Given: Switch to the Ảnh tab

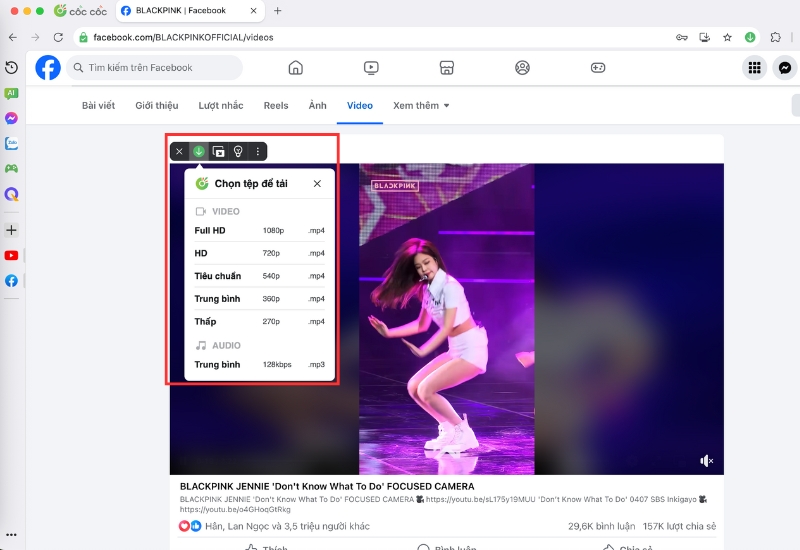Looking at the screenshot, I should point(317,106).
